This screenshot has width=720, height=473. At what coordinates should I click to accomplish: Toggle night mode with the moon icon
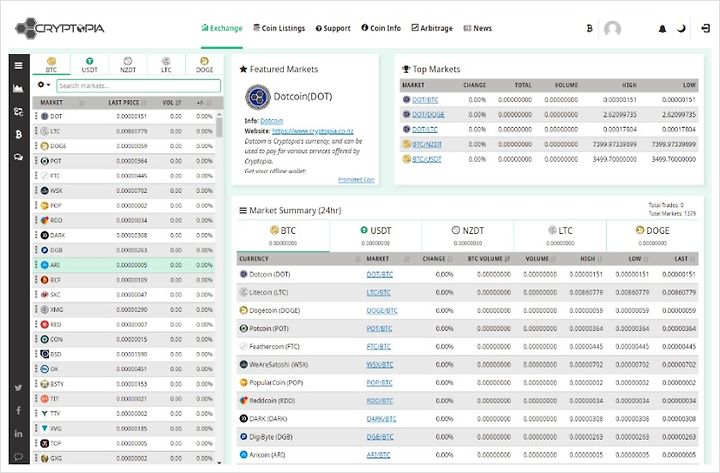point(681,28)
